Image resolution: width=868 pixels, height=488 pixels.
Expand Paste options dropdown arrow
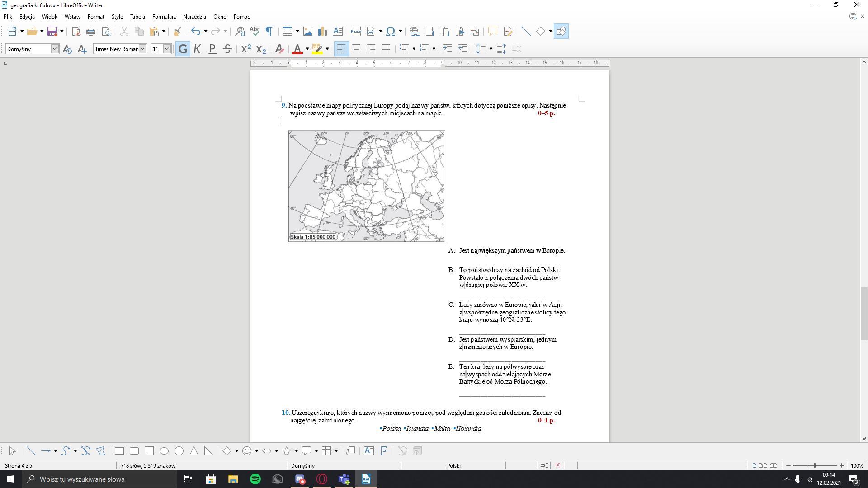[x=164, y=31]
